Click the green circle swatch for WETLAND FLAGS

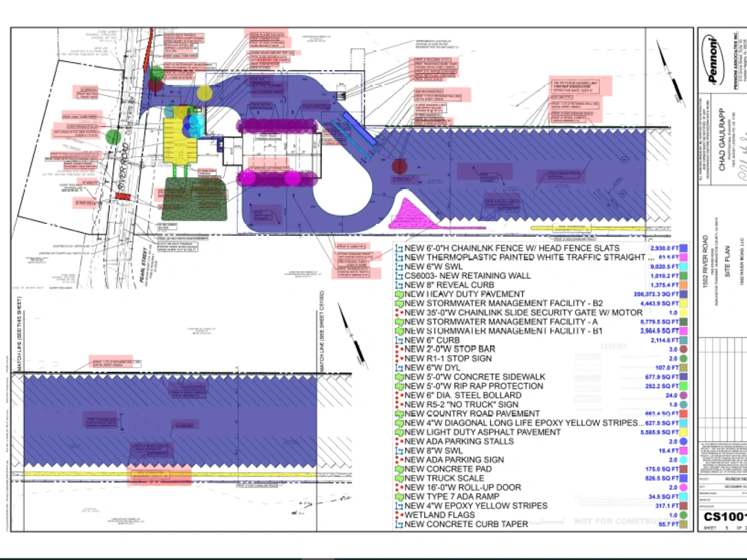[x=684, y=515]
